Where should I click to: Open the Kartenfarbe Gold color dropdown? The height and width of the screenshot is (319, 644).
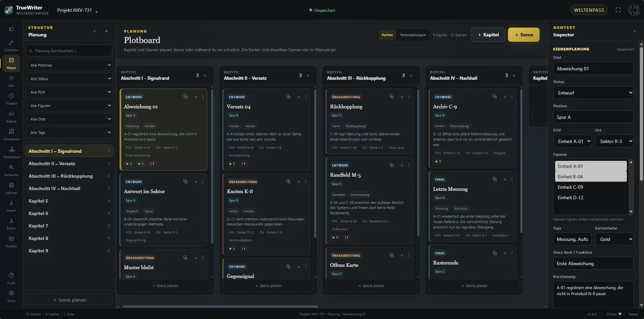(x=614, y=239)
